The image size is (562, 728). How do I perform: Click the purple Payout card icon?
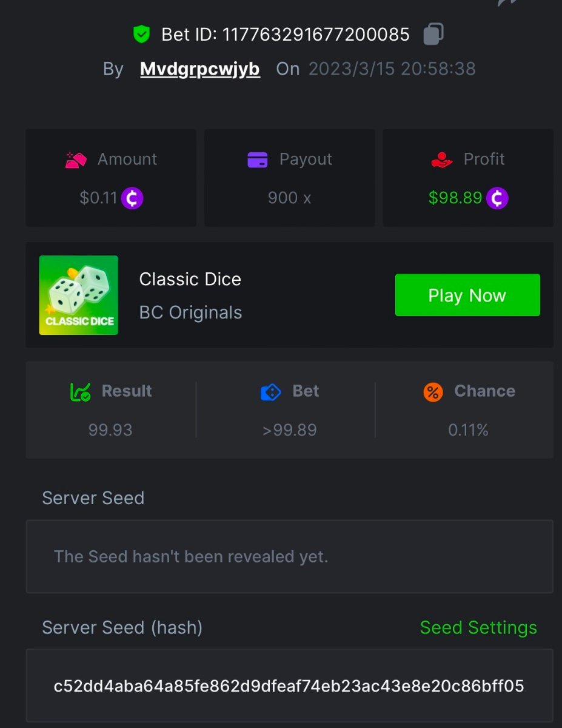(x=258, y=160)
